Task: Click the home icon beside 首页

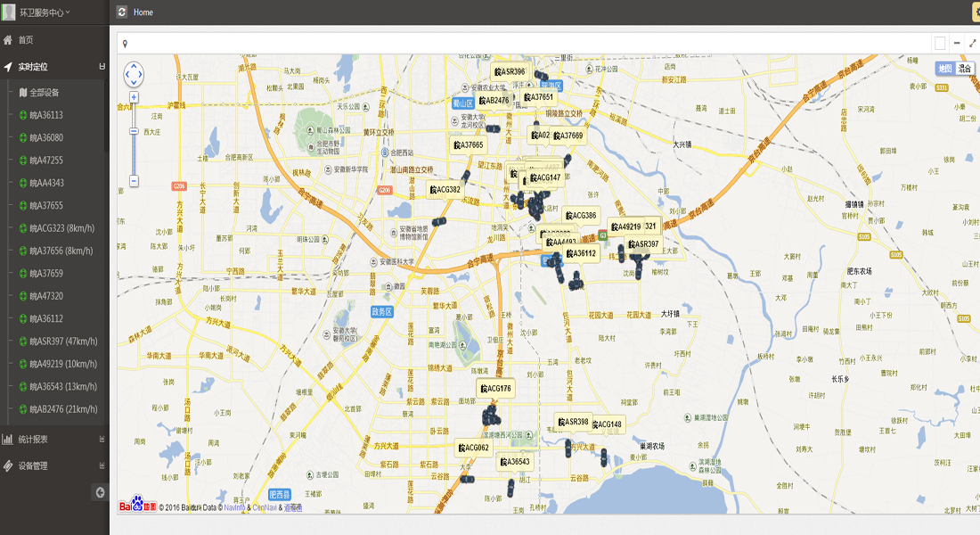Action: (x=7, y=40)
